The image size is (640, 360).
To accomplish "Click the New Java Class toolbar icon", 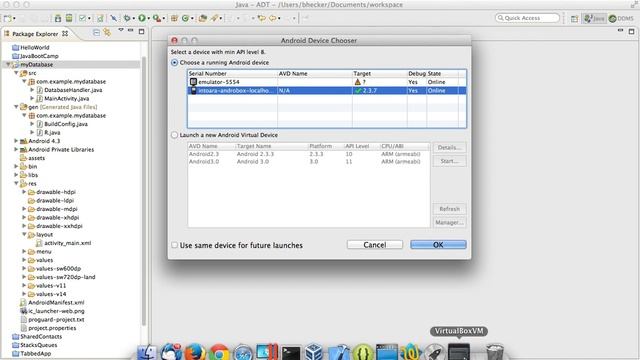I will click(185, 18).
